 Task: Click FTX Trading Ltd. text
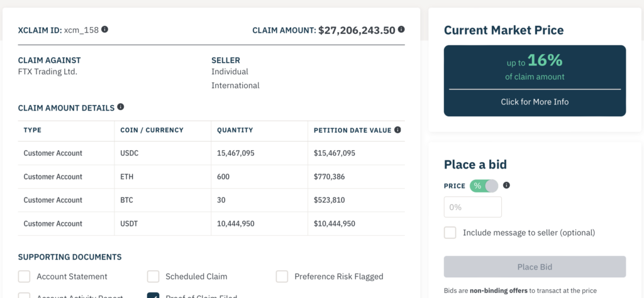click(x=48, y=72)
